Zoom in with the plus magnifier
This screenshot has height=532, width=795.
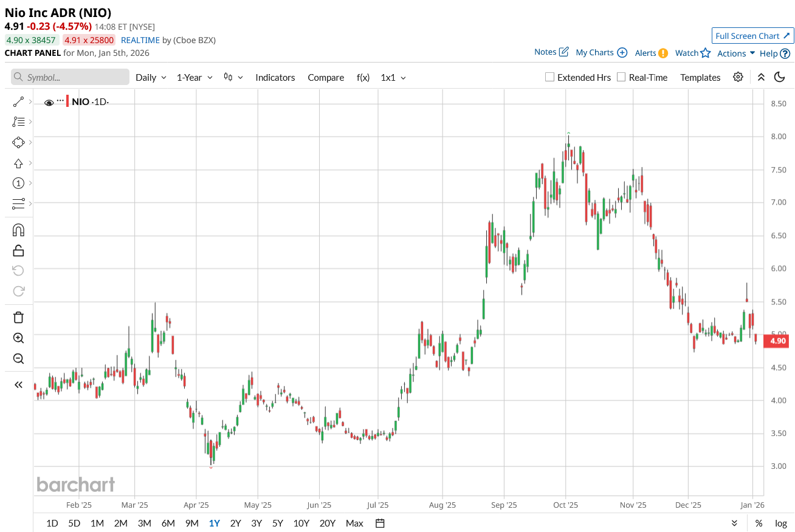click(18, 338)
